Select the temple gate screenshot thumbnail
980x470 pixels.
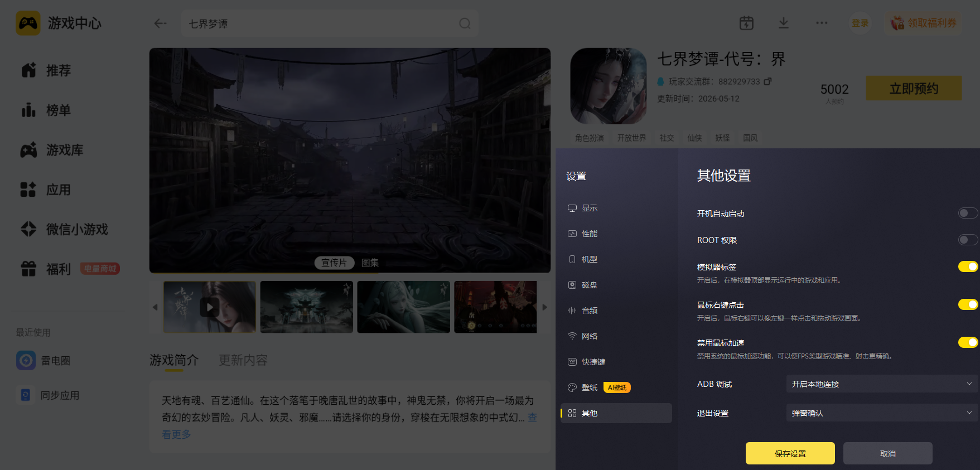307,307
